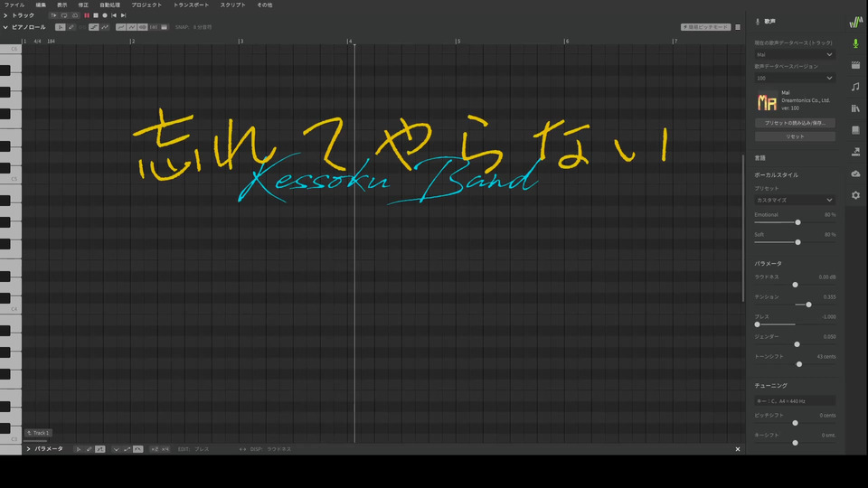This screenshot has width=868, height=488.
Task: Toggle the metronome icon in the track toolbar
Action: point(75,15)
